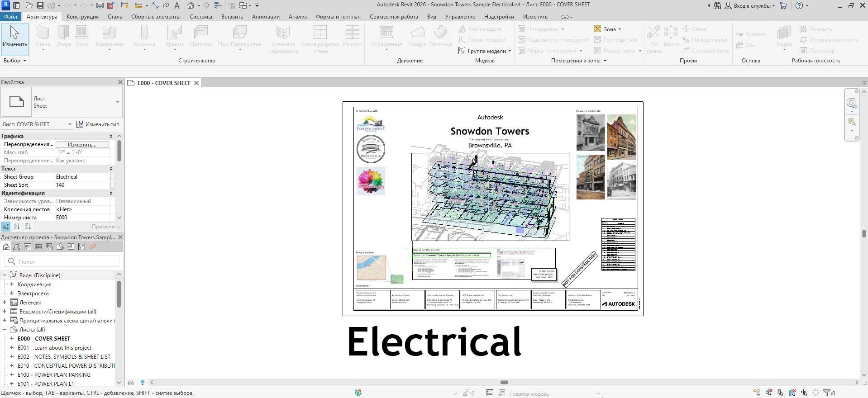Expand the 'Легенды' tree node
This screenshot has width=868, height=398.
5,303
